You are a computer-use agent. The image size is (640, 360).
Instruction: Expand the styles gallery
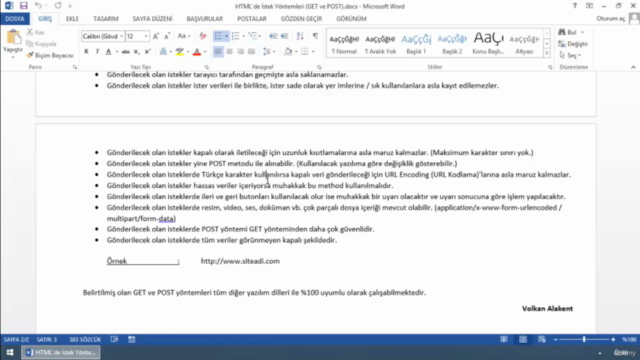(547, 53)
